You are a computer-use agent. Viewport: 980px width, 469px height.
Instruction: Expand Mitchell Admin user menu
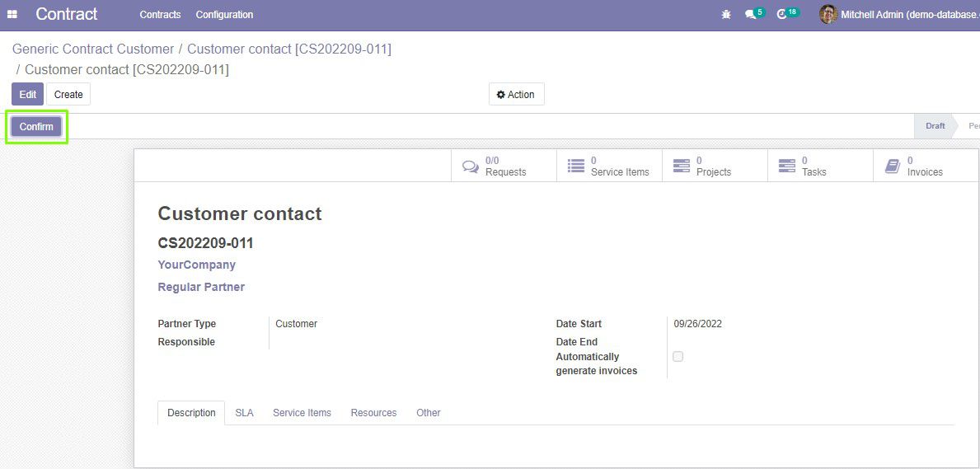click(x=899, y=14)
